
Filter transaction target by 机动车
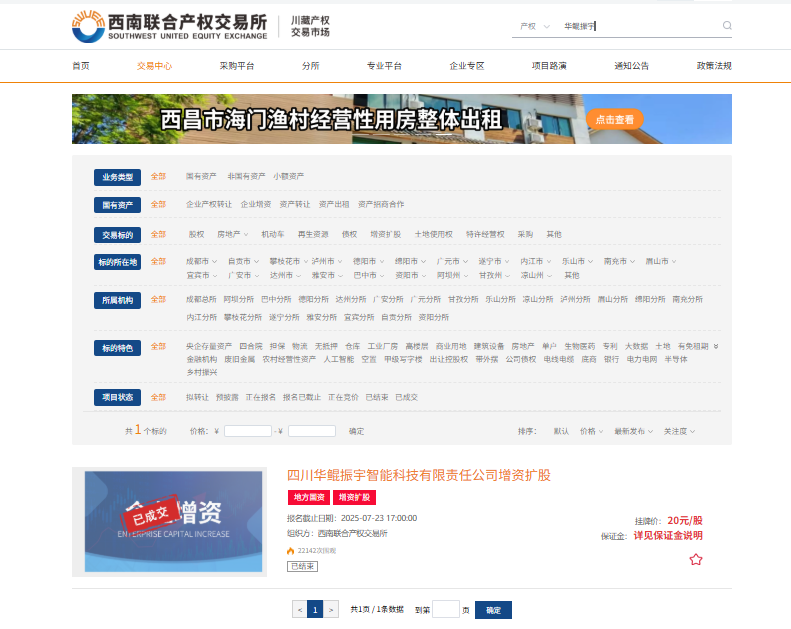click(x=273, y=235)
